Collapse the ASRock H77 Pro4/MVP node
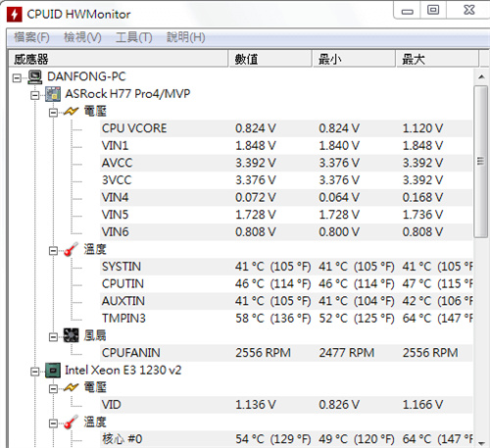The image size is (490, 448). pos(34,95)
